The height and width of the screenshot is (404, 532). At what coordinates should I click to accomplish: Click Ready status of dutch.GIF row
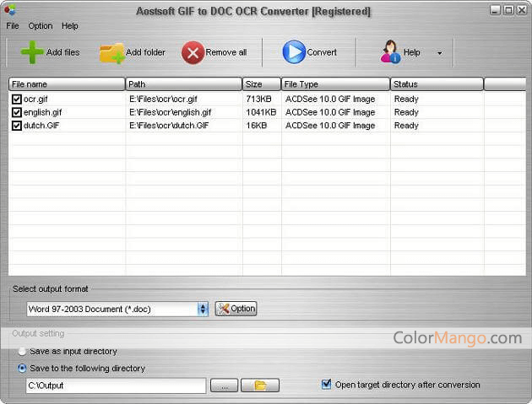click(x=406, y=126)
